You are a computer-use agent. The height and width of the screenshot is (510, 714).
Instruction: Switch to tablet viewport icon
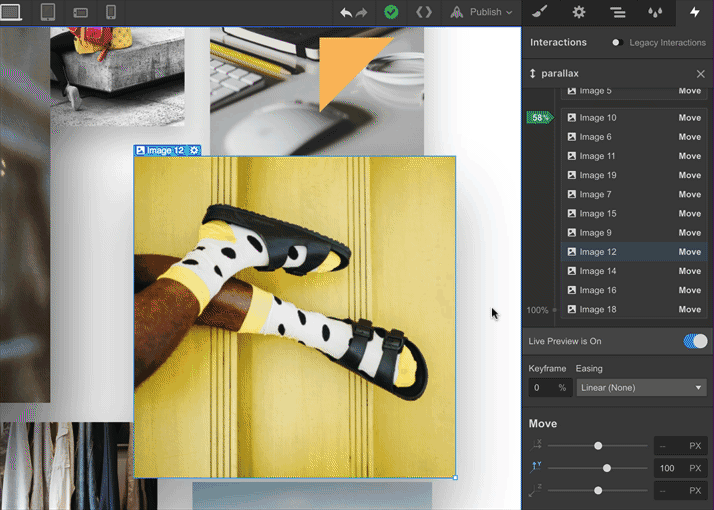pyautogui.click(x=47, y=12)
